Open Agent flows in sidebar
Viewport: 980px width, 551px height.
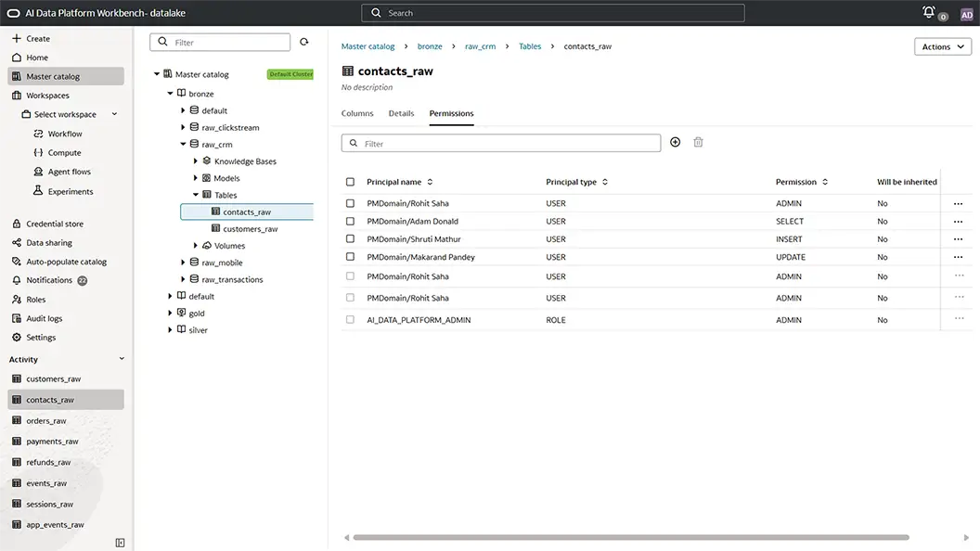pyautogui.click(x=70, y=172)
